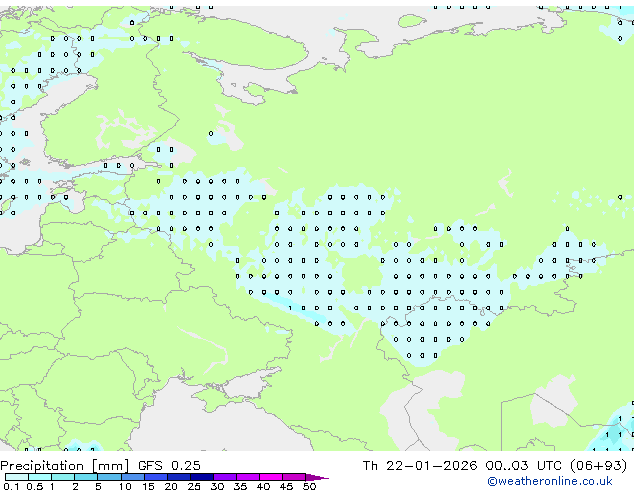Click the 1–2 mm legend color swatch
634x490 pixels.
click(63, 477)
